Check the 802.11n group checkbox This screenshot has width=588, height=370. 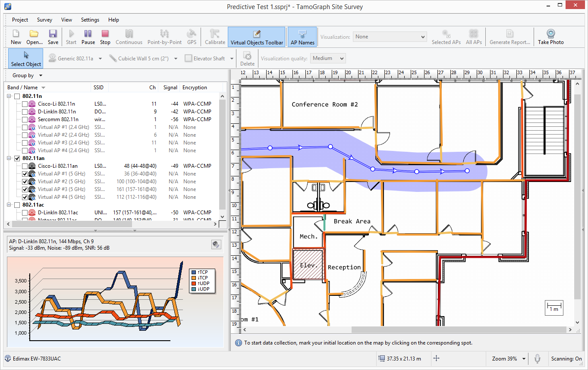(17, 96)
